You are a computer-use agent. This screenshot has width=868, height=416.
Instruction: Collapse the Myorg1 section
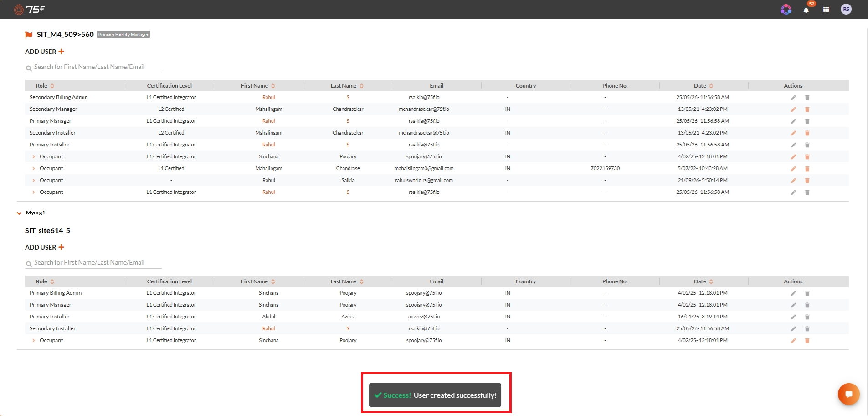(19, 213)
